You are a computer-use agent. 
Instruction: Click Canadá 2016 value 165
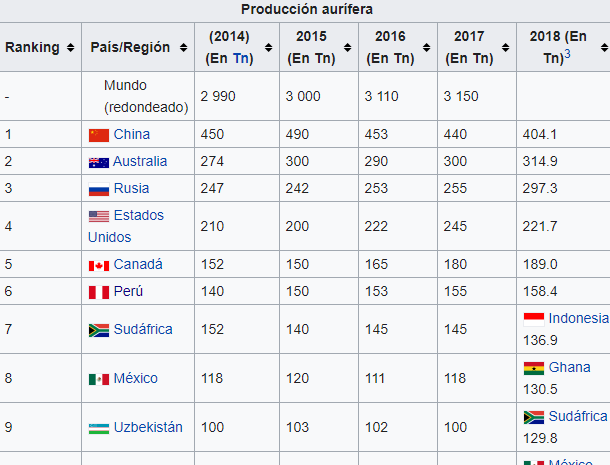pyautogui.click(x=376, y=265)
